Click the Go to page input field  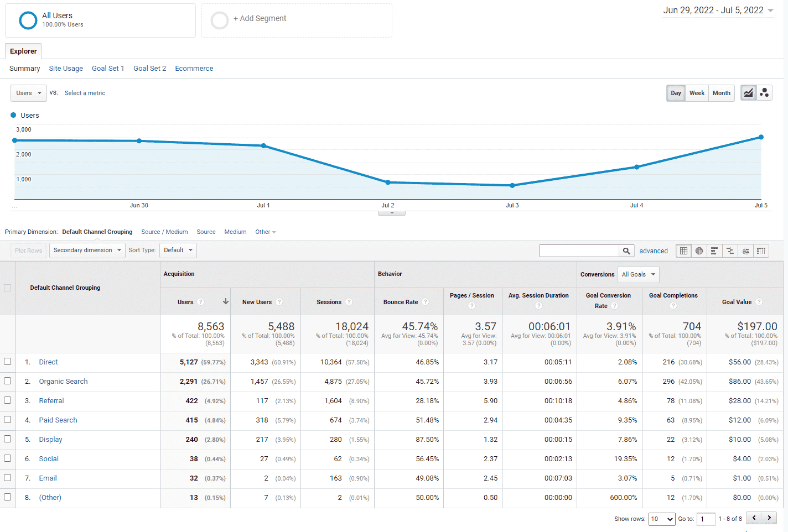[706, 519]
